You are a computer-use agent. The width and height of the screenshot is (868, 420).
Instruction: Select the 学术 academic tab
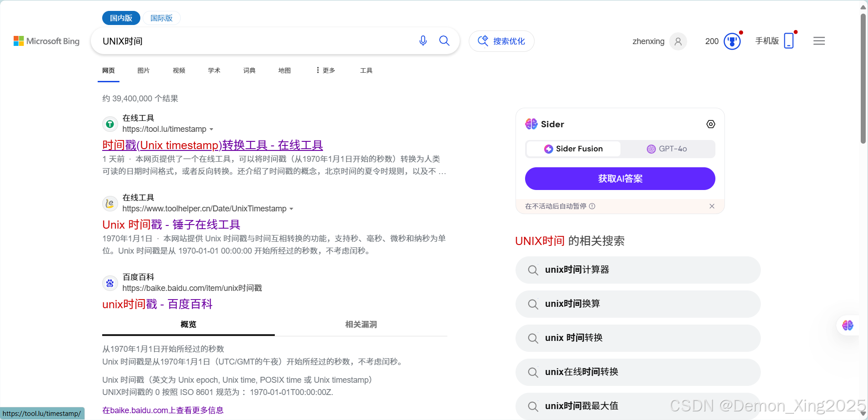point(214,70)
